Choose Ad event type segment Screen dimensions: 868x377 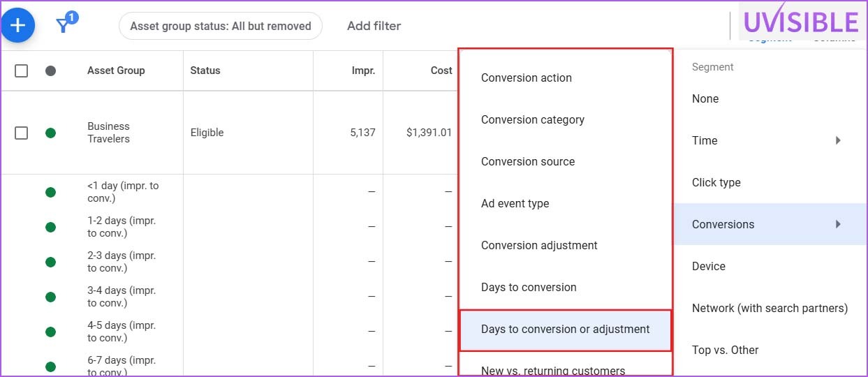point(515,203)
